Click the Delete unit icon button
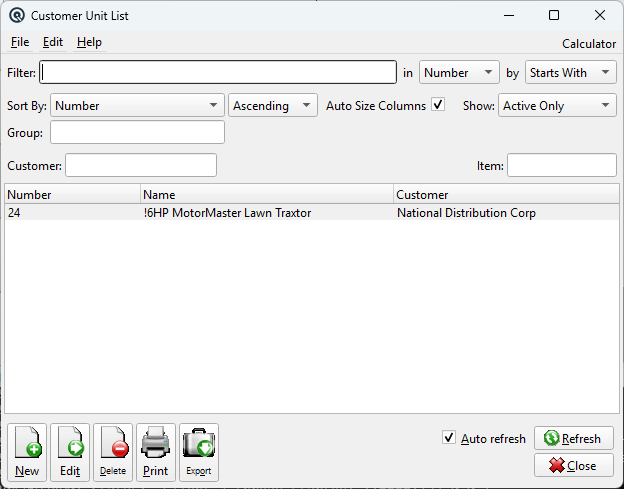The height and width of the screenshot is (489, 624). (x=113, y=452)
